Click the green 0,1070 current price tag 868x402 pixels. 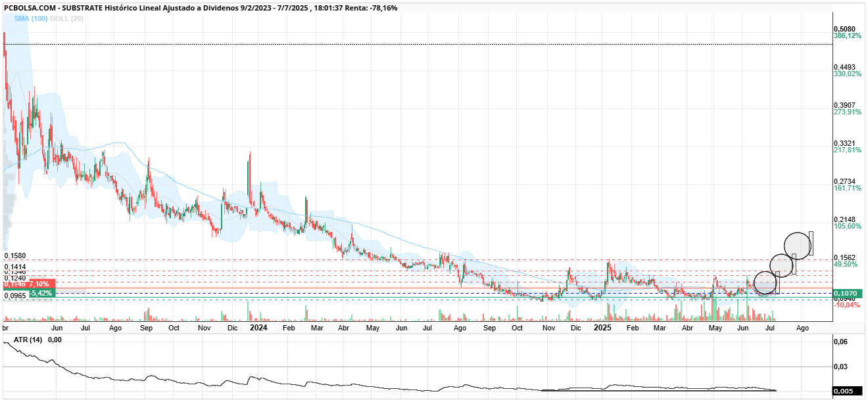point(848,293)
